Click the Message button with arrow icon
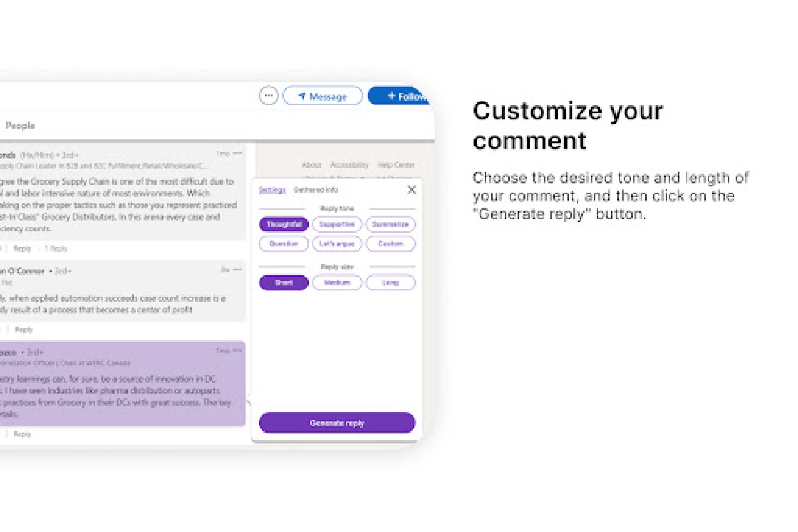 click(322, 96)
